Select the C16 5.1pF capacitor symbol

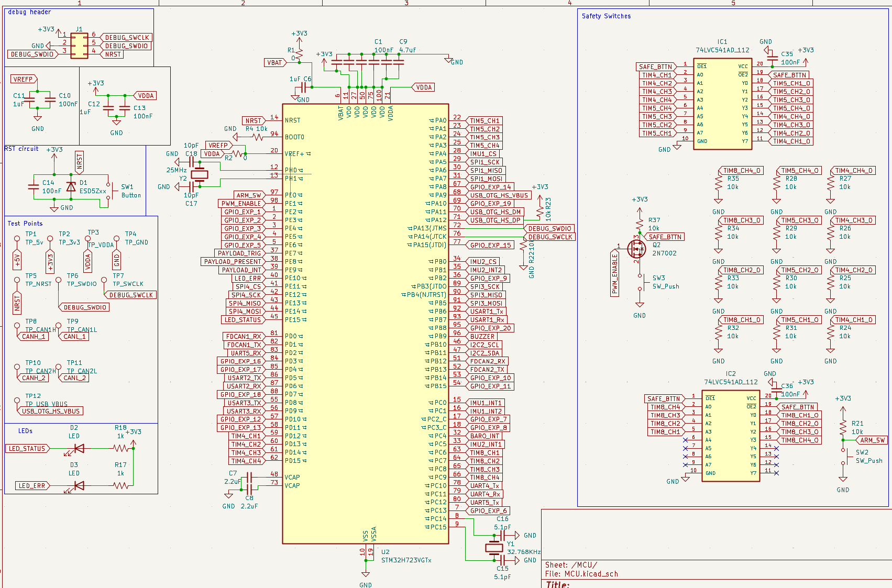[502, 535]
